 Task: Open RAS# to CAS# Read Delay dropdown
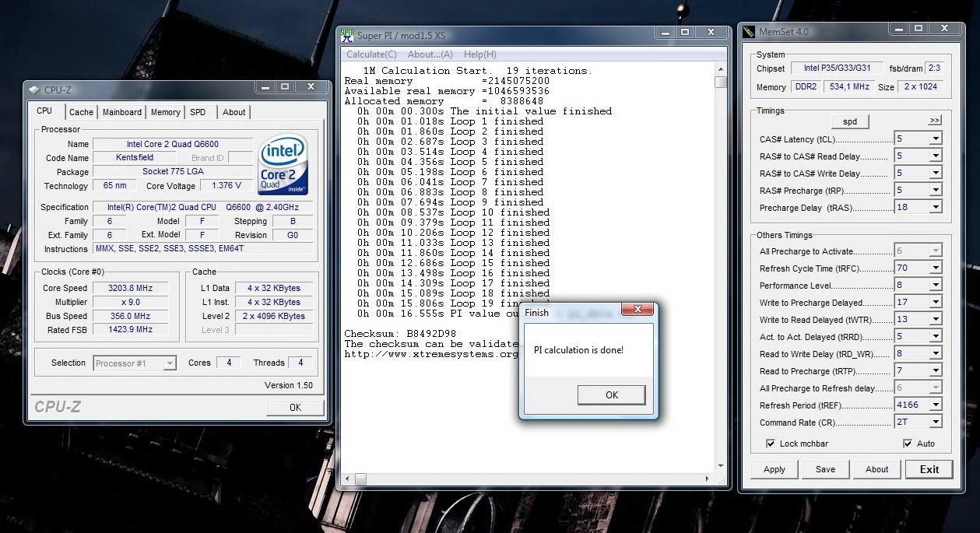point(936,156)
